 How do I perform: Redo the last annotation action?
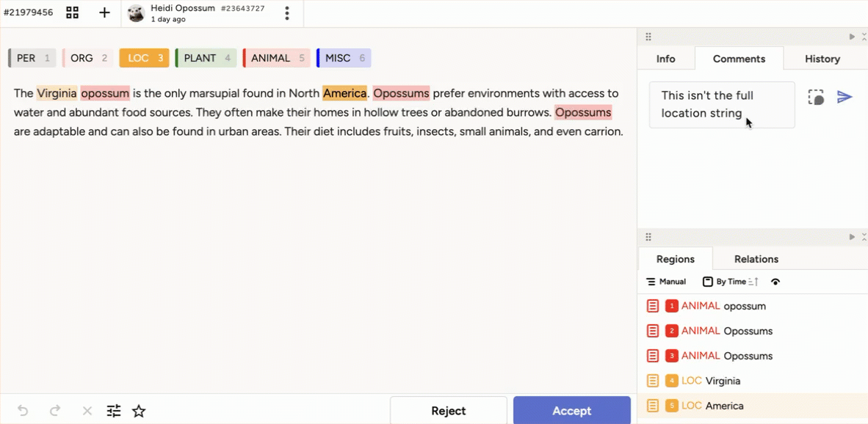pyautogui.click(x=54, y=411)
